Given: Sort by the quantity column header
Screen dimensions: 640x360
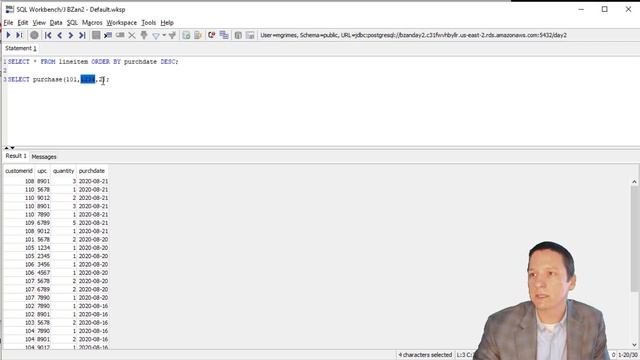Looking at the screenshot, I should pos(64,171).
